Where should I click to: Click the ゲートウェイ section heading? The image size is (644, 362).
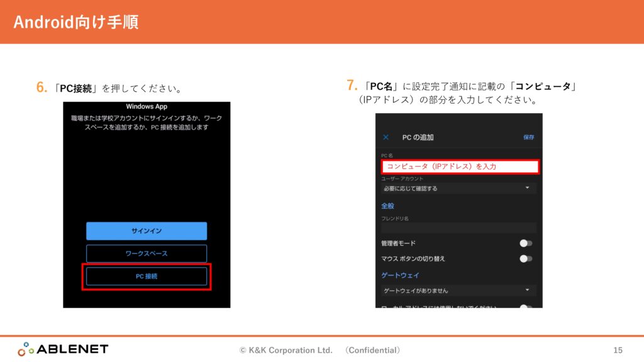(x=400, y=275)
